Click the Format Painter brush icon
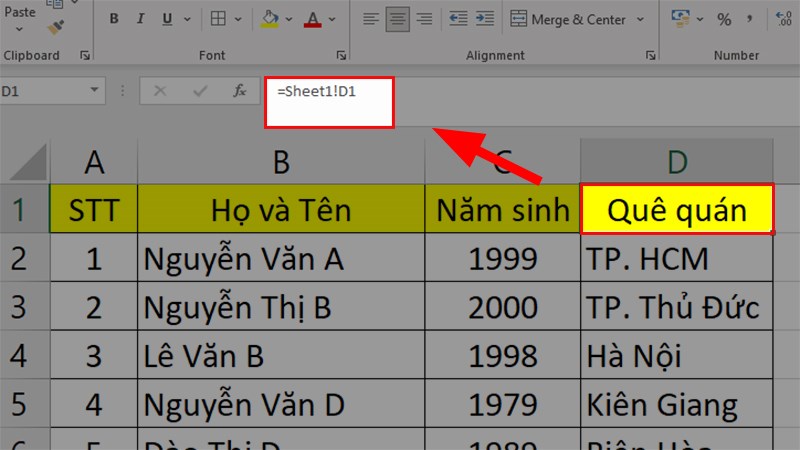 55,27
